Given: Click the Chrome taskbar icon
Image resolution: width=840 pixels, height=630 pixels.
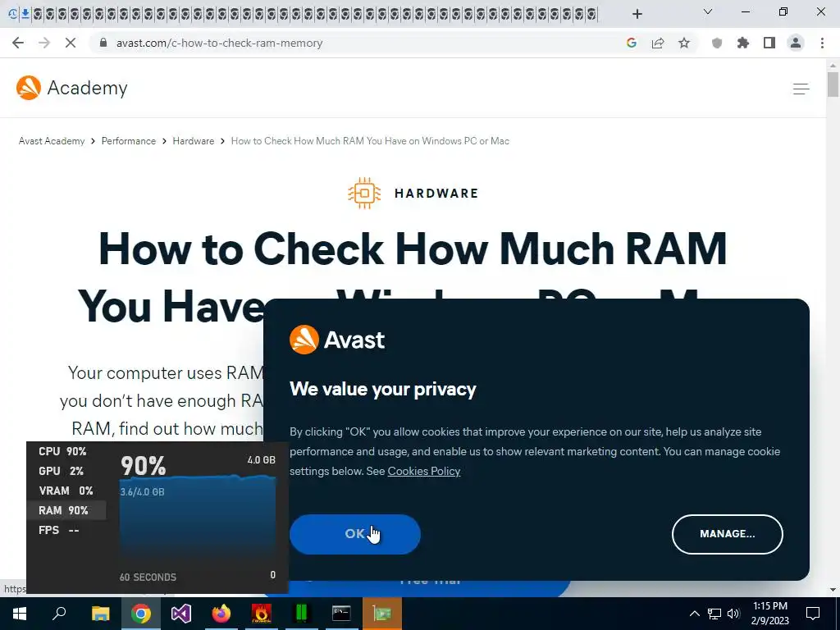Looking at the screenshot, I should pos(141,614).
